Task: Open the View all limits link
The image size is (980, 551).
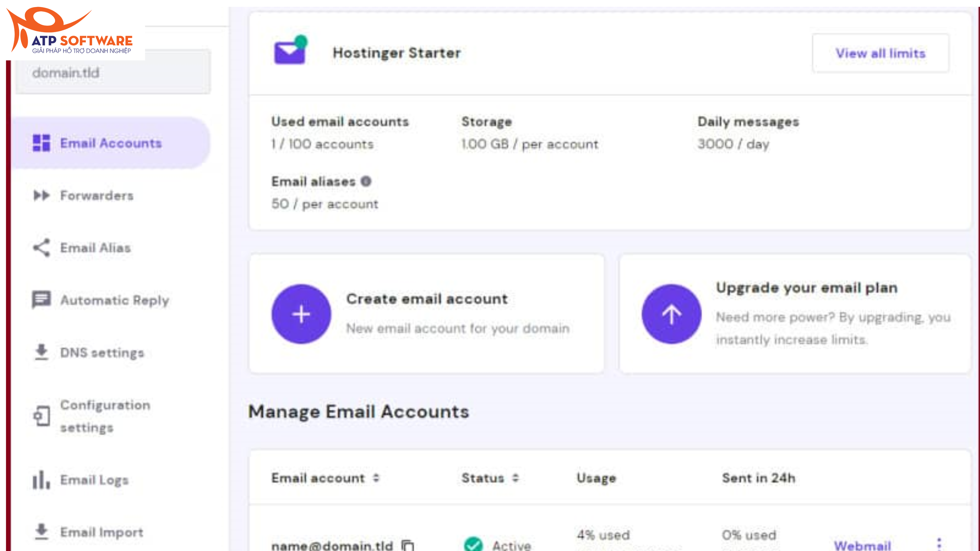Action: point(880,53)
